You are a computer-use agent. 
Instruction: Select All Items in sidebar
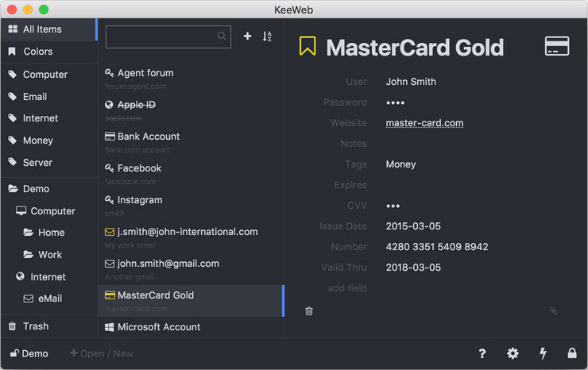tap(48, 29)
